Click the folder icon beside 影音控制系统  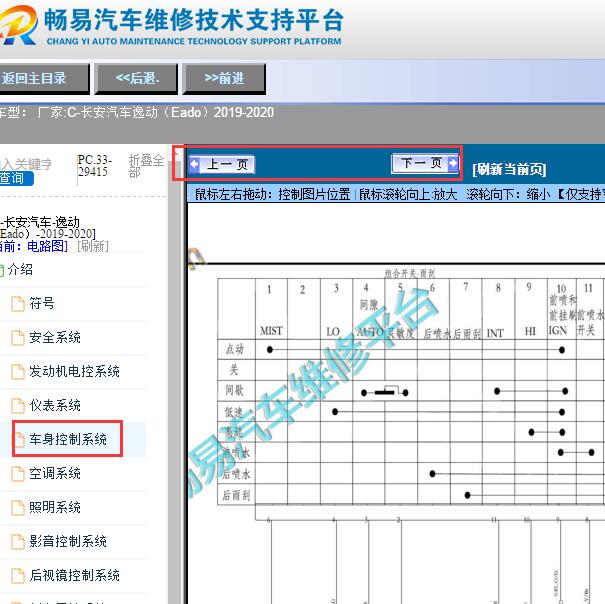(18, 541)
